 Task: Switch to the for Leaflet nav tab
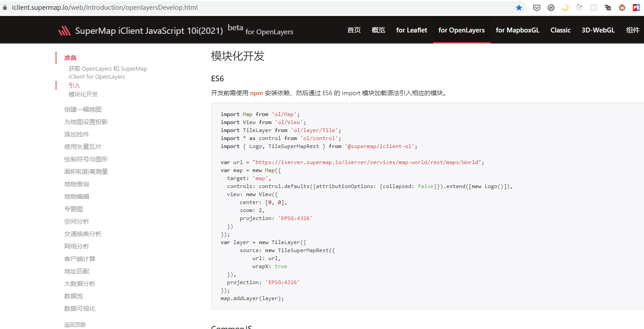point(412,30)
